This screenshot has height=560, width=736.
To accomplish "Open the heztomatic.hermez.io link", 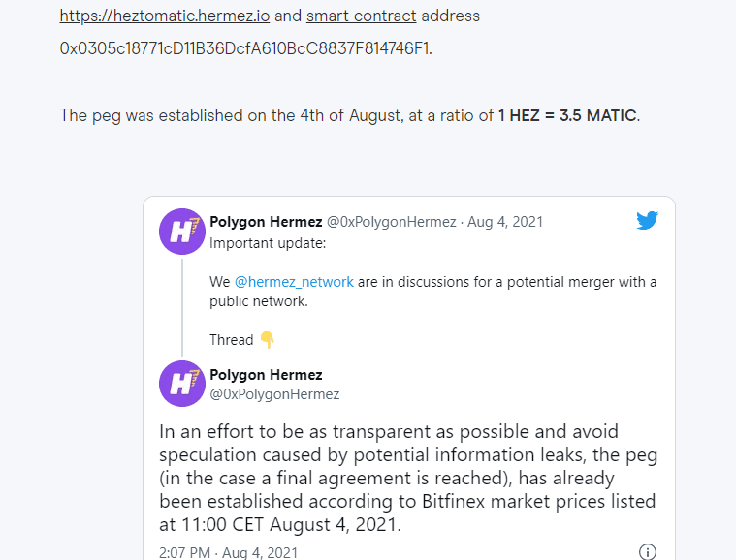I will [165, 16].
